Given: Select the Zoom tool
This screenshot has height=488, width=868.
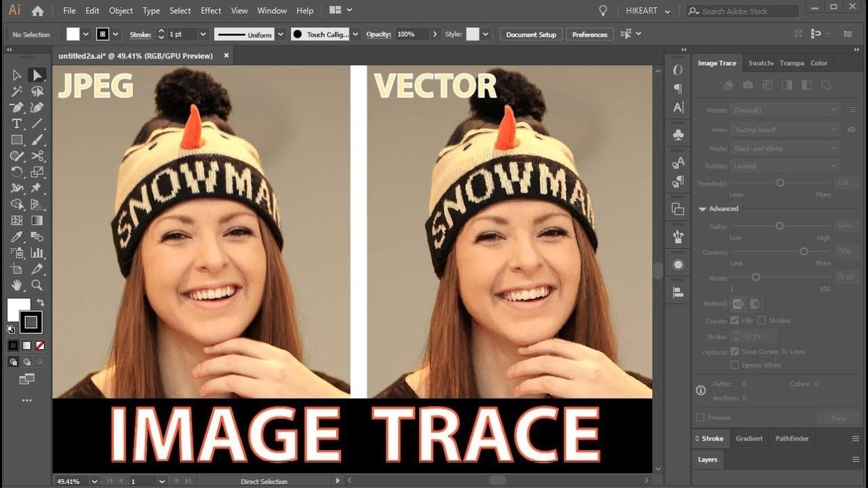Looking at the screenshot, I should point(37,285).
